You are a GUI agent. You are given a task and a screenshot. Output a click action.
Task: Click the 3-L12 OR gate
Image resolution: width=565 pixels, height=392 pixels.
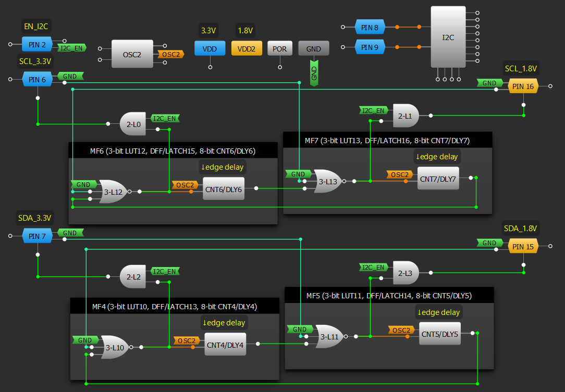[x=113, y=192]
